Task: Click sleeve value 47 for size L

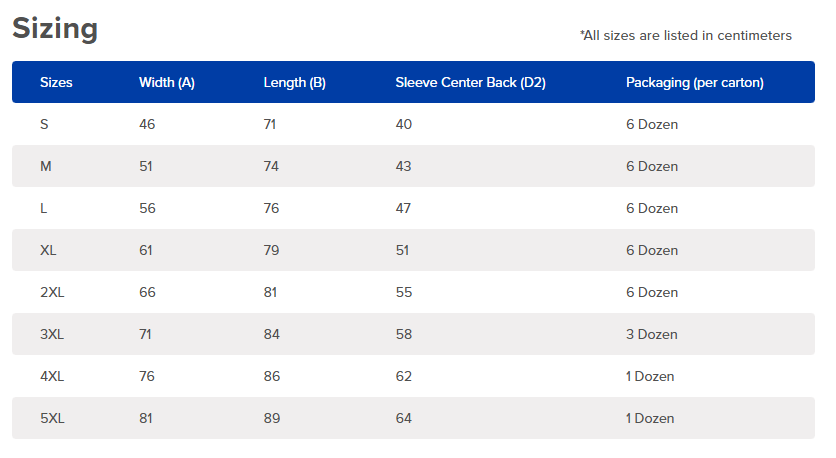Action: click(x=403, y=208)
